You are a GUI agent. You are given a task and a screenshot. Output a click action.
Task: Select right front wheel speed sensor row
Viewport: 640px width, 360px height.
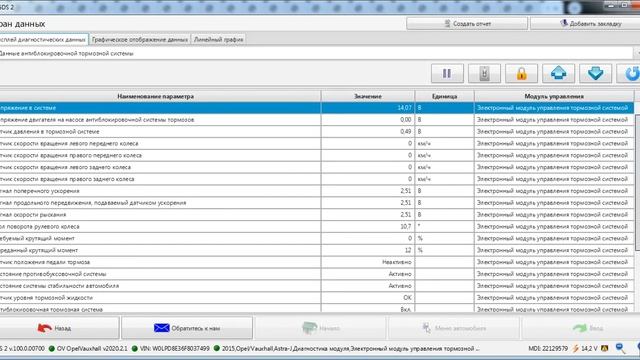point(317,155)
